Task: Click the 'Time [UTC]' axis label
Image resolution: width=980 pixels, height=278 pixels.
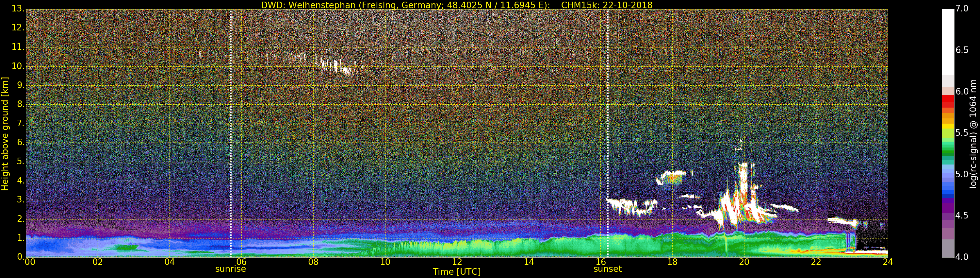Action: (x=457, y=272)
